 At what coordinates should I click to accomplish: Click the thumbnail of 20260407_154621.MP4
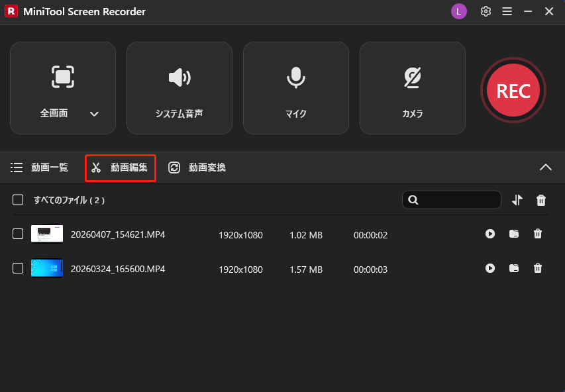46,234
